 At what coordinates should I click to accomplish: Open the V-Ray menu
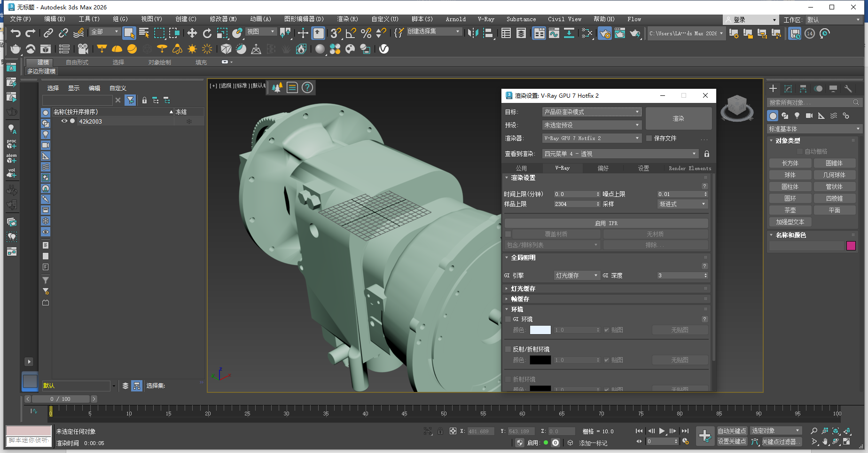[486, 19]
